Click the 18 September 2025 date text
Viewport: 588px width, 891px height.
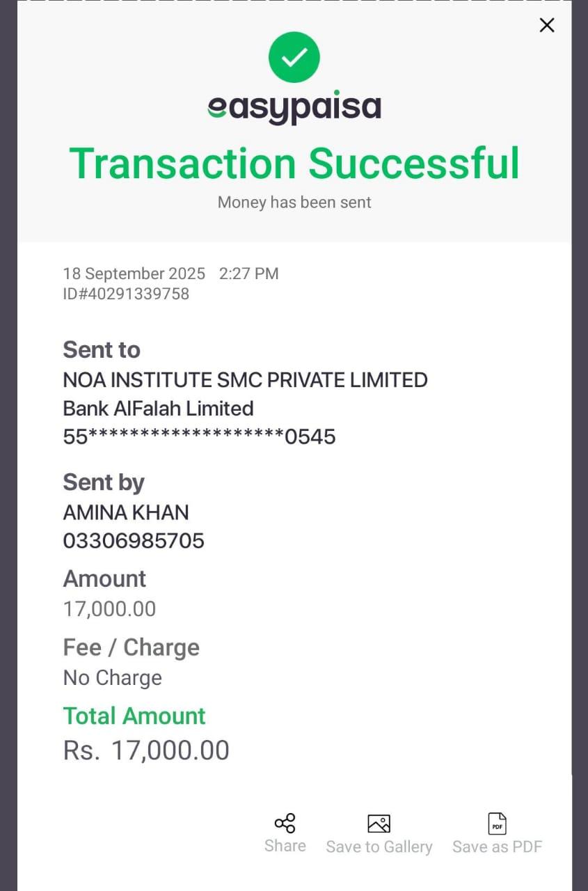pos(134,274)
